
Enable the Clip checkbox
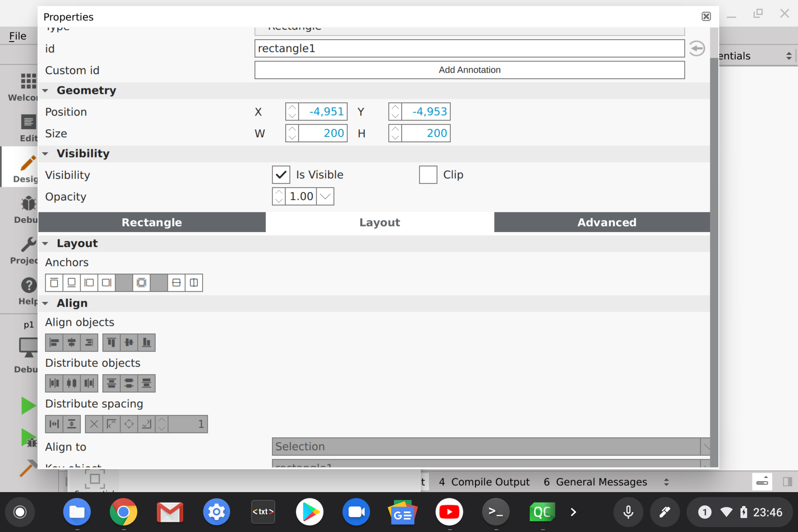[x=428, y=175]
